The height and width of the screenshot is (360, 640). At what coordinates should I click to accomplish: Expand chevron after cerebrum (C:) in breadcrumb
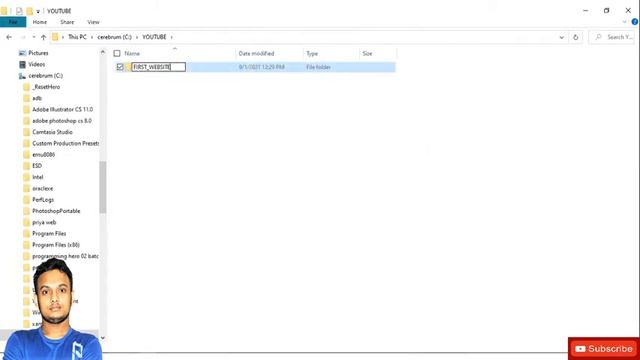pos(137,37)
